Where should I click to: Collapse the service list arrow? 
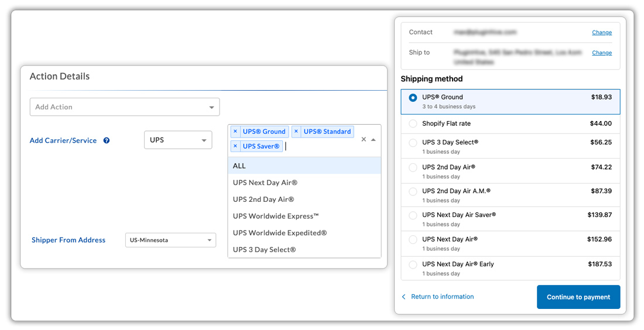(374, 140)
